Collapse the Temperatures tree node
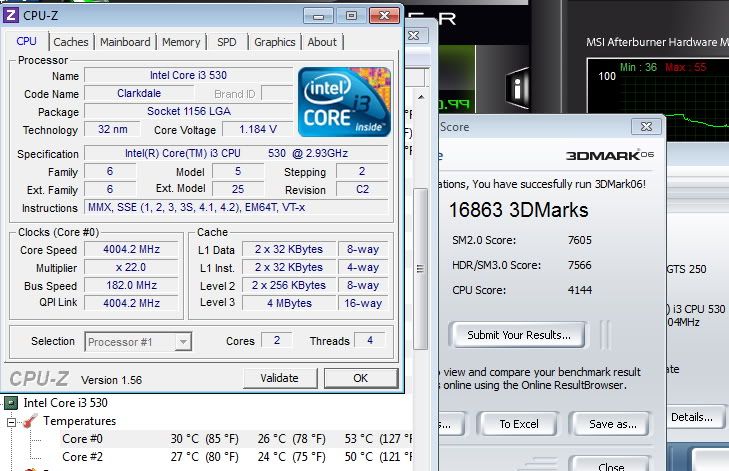The height and width of the screenshot is (471, 729). coord(12,422)
